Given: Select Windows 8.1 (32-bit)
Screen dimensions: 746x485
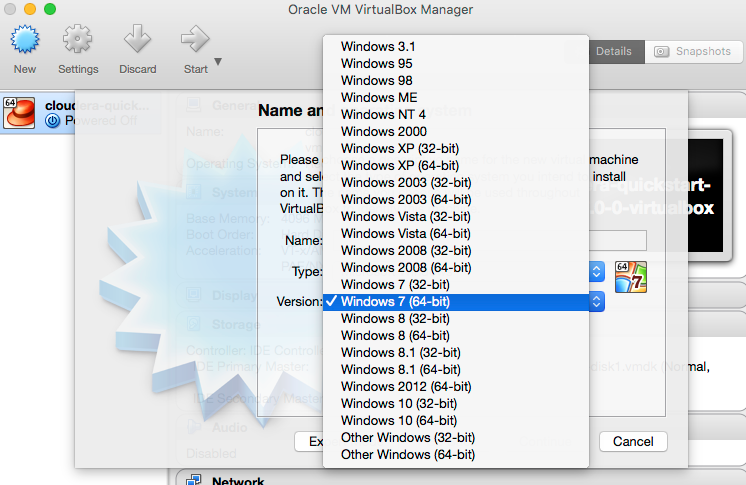Looking at the screenshot, I should [456, 353].
